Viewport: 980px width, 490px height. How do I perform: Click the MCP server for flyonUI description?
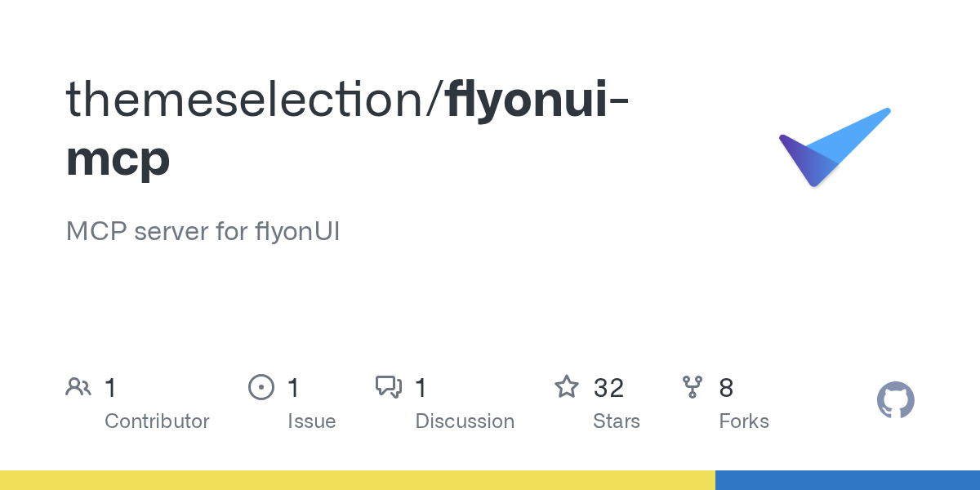coord(203,232)
